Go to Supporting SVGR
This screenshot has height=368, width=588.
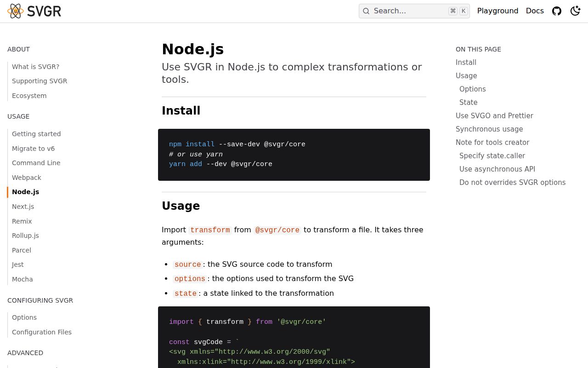(x=40, y=81)
